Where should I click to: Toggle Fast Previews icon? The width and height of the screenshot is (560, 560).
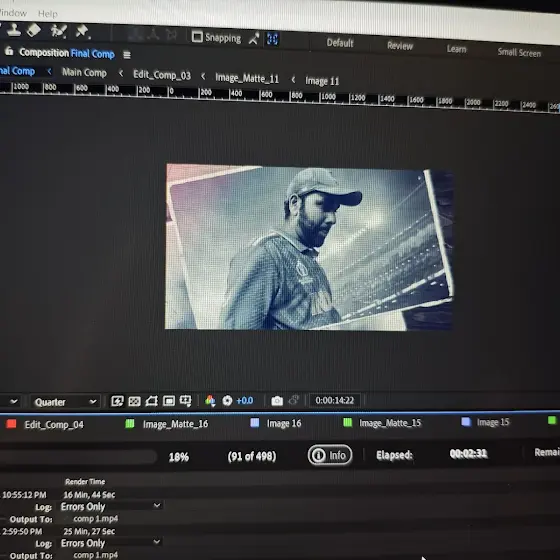pos(117,401)
